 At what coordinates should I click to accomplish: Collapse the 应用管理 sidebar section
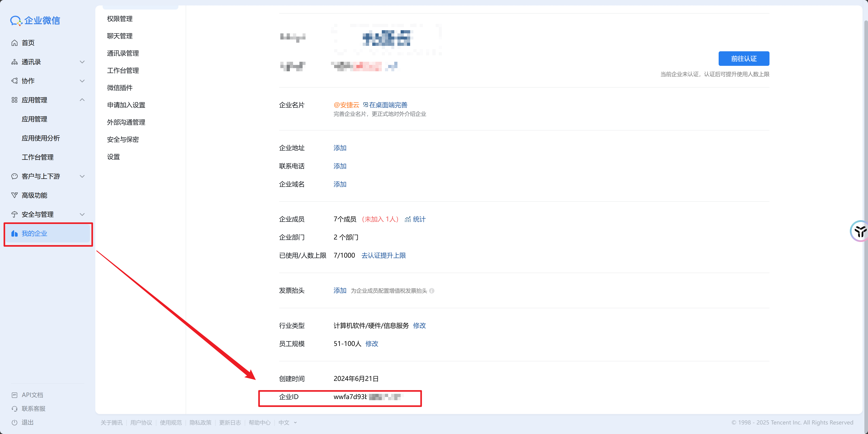pos(82,100)
